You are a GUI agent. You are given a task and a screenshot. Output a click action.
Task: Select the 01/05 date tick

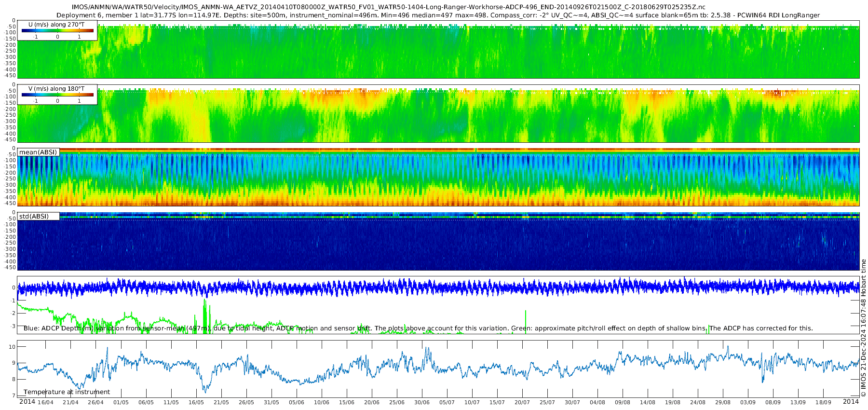pyautogui.click(x=121, y=402)
